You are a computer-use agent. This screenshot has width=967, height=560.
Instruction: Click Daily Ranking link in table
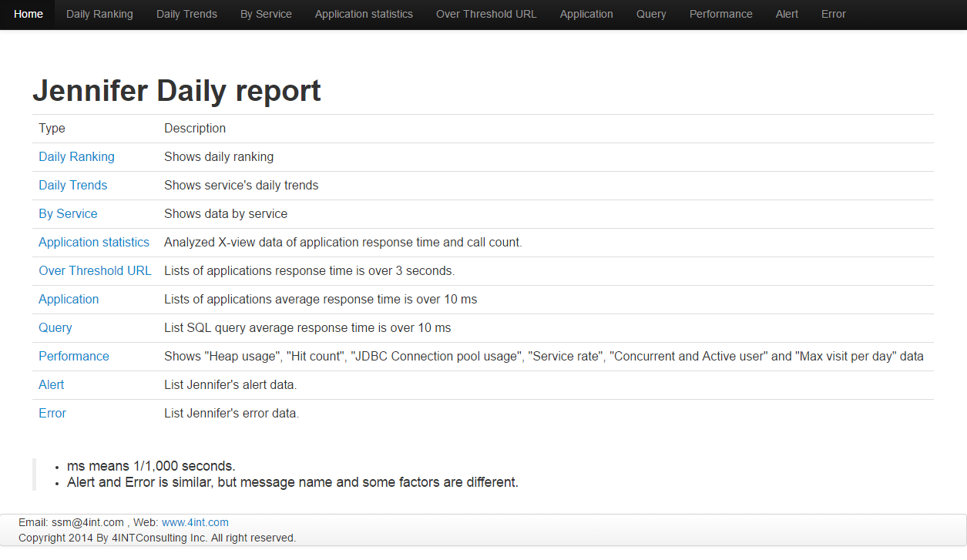coord(76,156)
